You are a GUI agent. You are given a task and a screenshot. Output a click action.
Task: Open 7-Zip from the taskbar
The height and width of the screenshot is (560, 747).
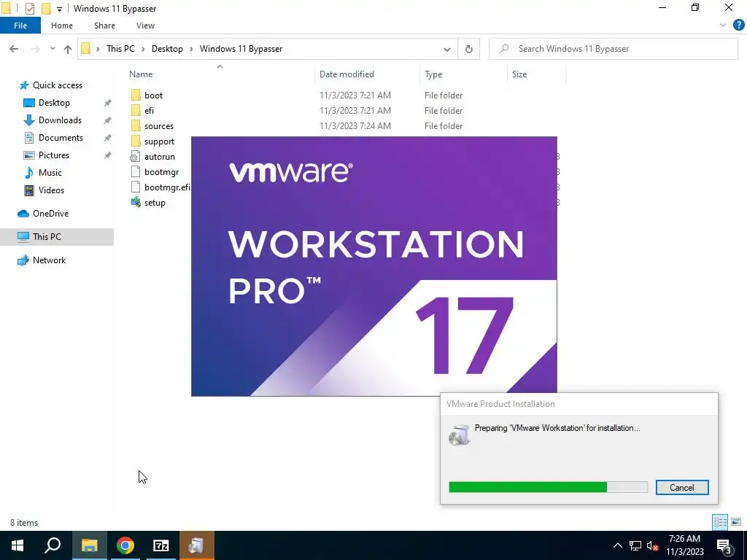pyautogui.click(x=161, y=545)
